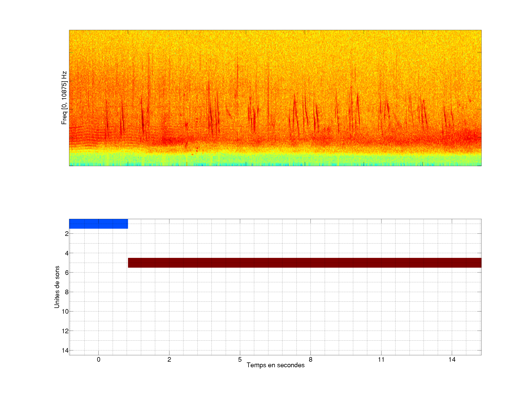Click x-axis tick label 2

pos(169,359)
